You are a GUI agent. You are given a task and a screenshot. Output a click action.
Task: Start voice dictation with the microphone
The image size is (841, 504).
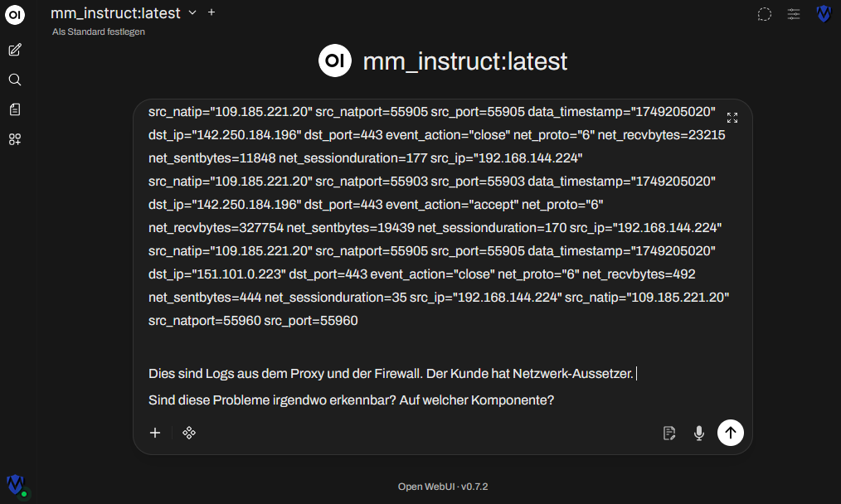(x=699, y=432)
